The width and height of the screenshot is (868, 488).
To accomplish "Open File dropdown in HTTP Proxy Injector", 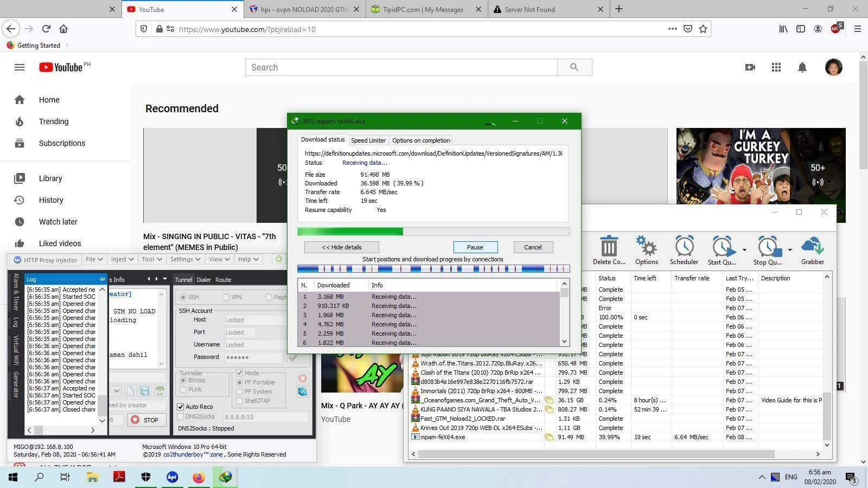I will (94, 260).
